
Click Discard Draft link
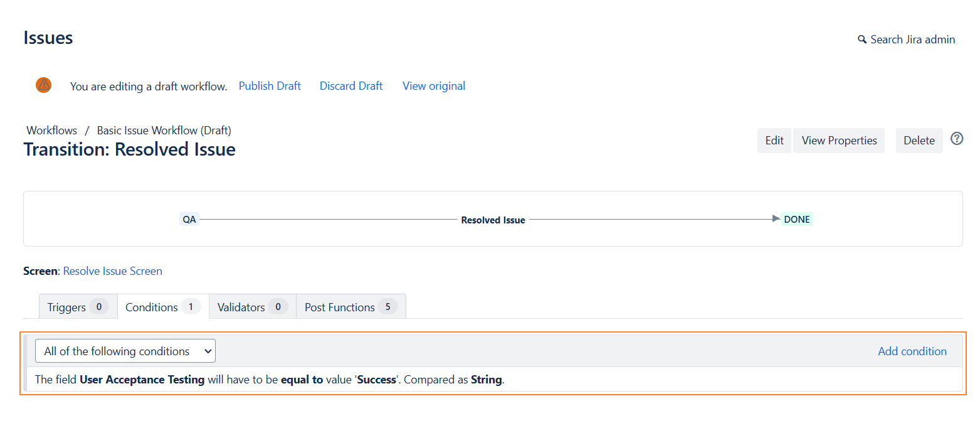coord(351,86)
